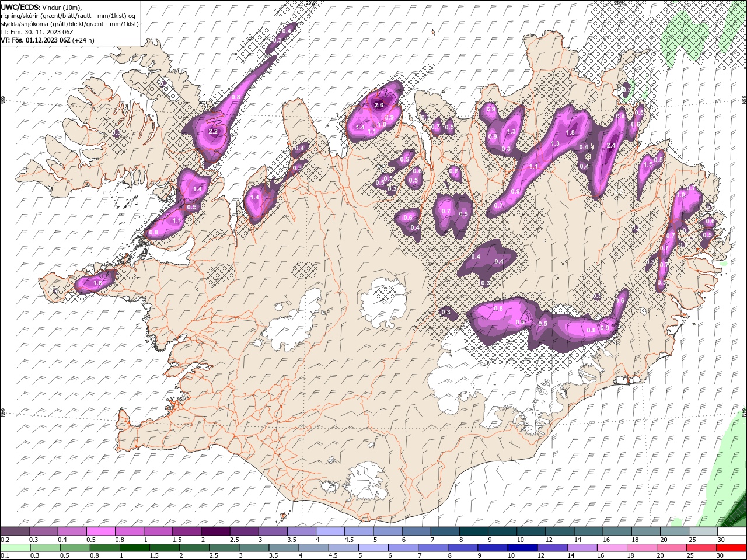Click the 1.6 snowfall value on the map
Screen dimensions: 747x560
97,283
